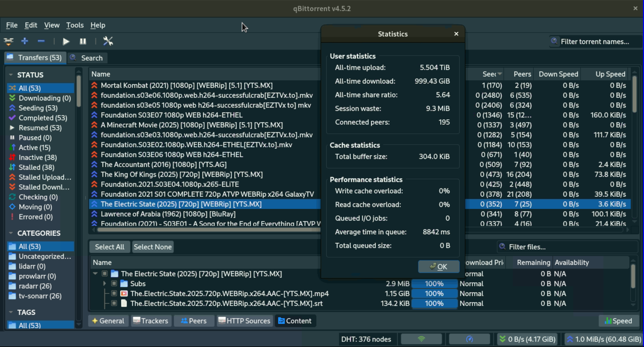This screenshot has width=644, height=347.
Task: Open the Tools menu
Action: click(75, 25)
